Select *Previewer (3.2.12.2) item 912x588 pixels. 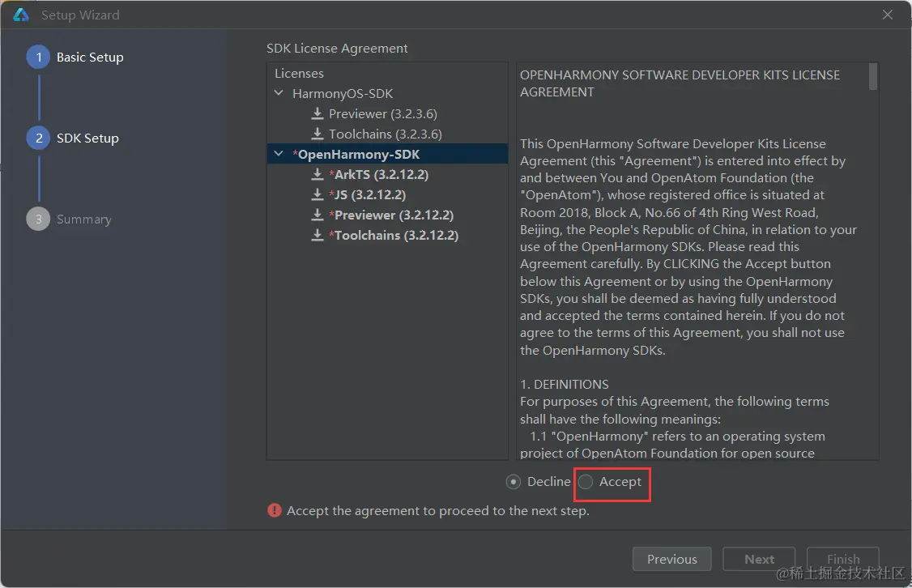(x=391, y=215)
